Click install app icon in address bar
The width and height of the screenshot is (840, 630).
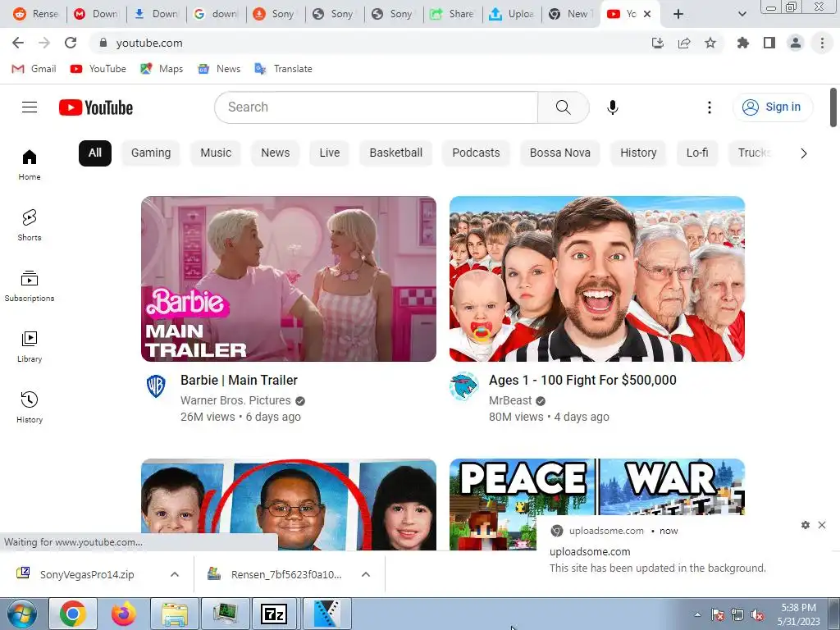[658, 43]
